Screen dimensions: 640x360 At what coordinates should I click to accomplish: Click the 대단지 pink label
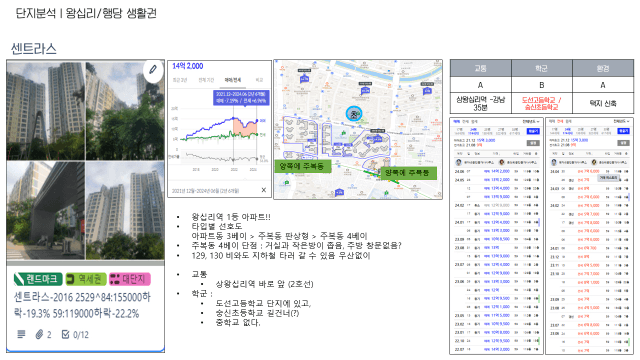click(x=130, y=279)
